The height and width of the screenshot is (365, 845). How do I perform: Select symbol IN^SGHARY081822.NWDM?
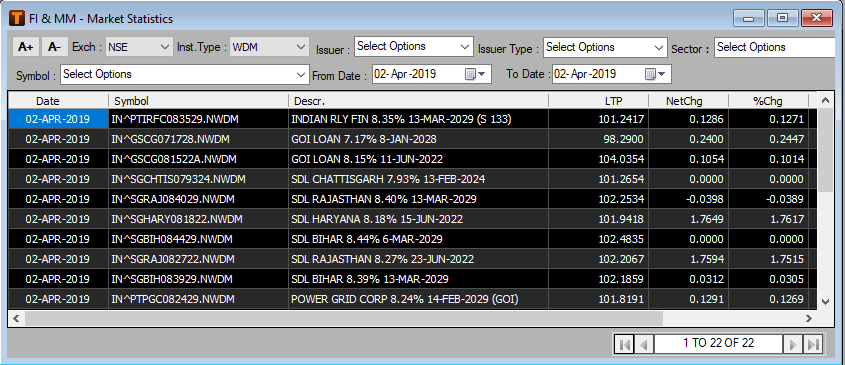pos(177,219)
